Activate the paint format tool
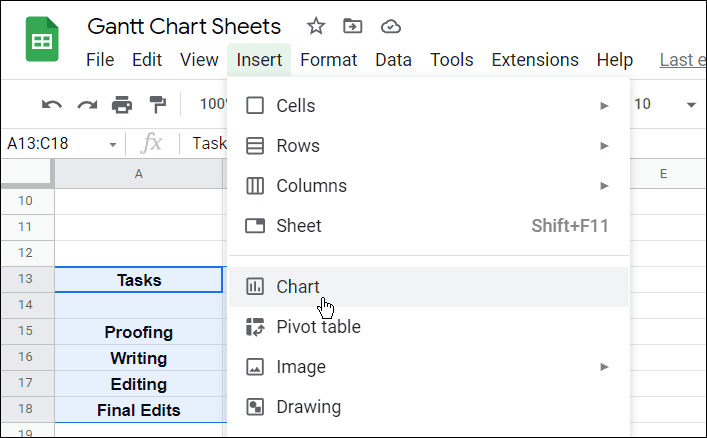 click(157, 105)
